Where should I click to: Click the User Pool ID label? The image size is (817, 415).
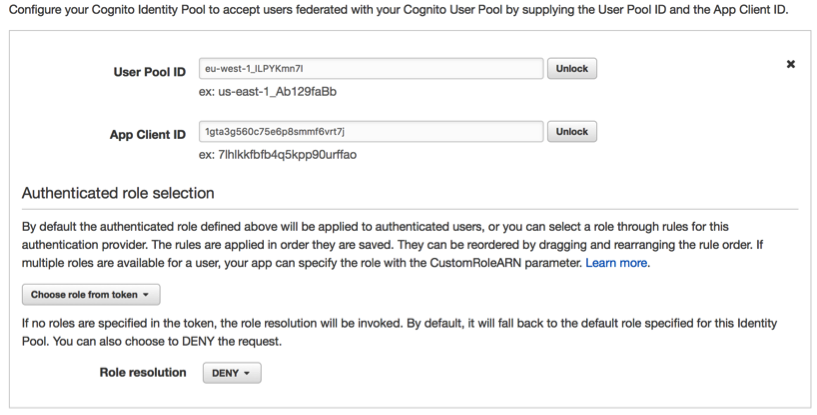(150, 74)
